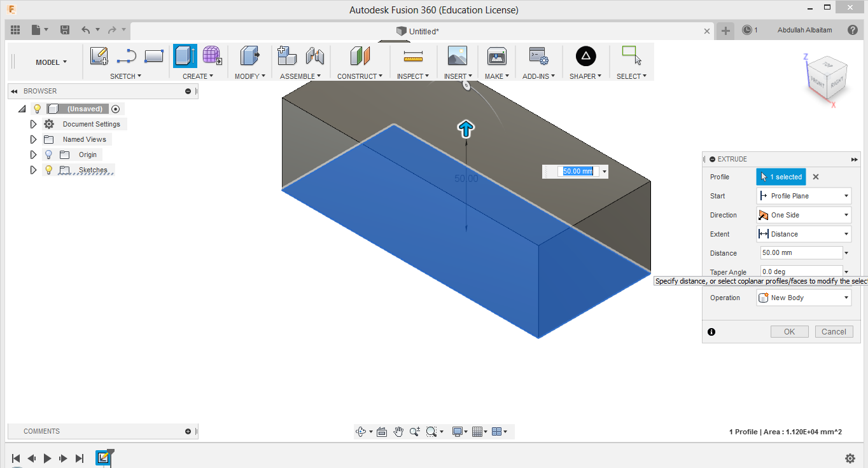Activate the Unsaved component radio button
Viewport: 868px width, 468px height.
click(x=115, y=109)
